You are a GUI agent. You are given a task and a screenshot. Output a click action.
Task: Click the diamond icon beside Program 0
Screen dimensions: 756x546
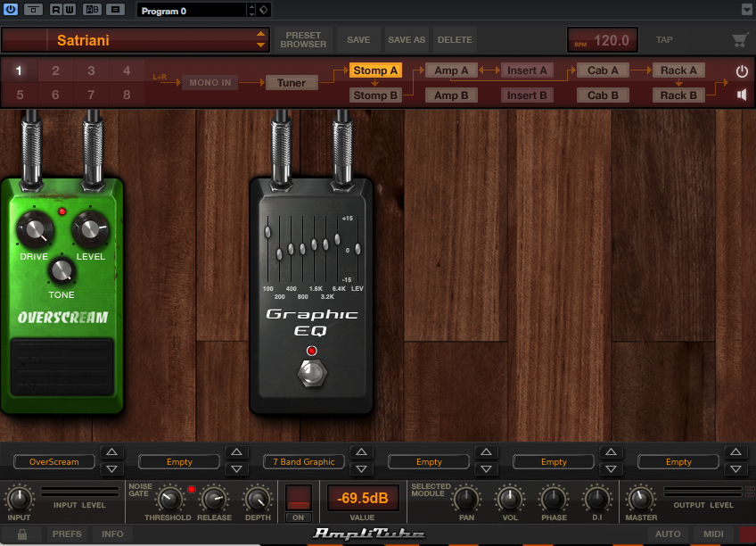pos(264,10)
